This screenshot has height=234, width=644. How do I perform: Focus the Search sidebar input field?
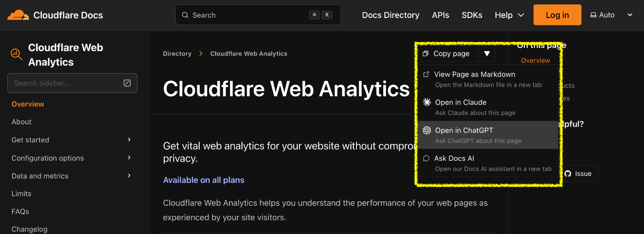click(72, 83)
